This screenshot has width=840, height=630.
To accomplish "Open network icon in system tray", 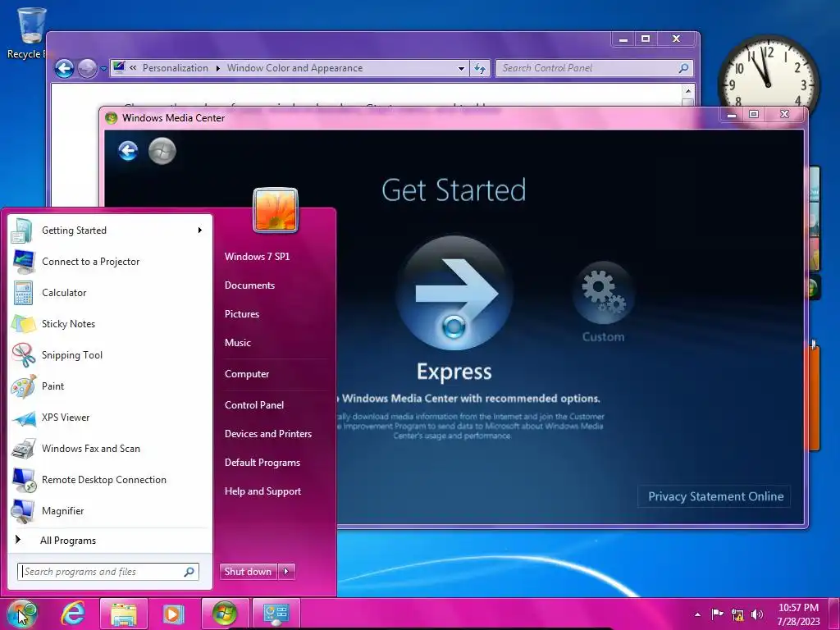I will (x=737, y=614).
